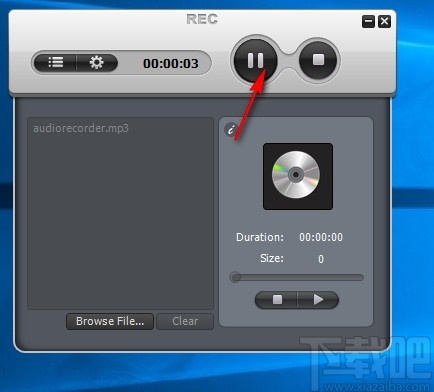Click the Size: label
This screenshot has width=434, height=392.
[x=272, y=258]
